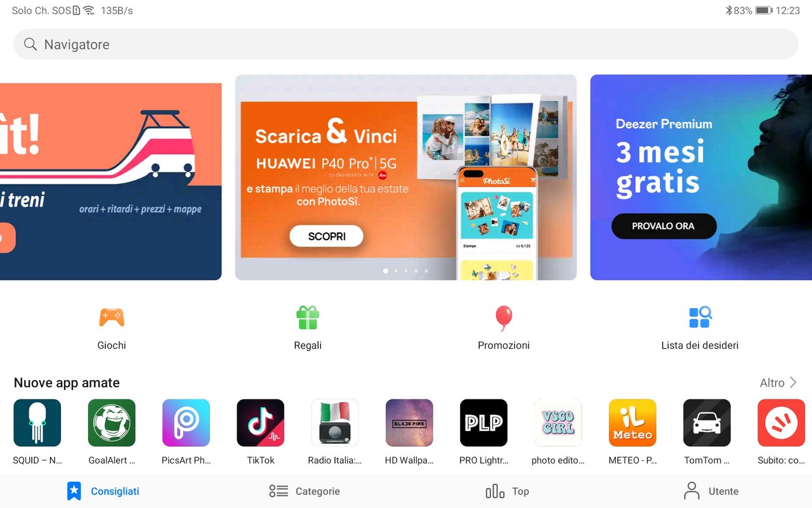Viewport: 812px width, 508px height.
Task: Switch to the Top tab
Action: pos(507,491)
